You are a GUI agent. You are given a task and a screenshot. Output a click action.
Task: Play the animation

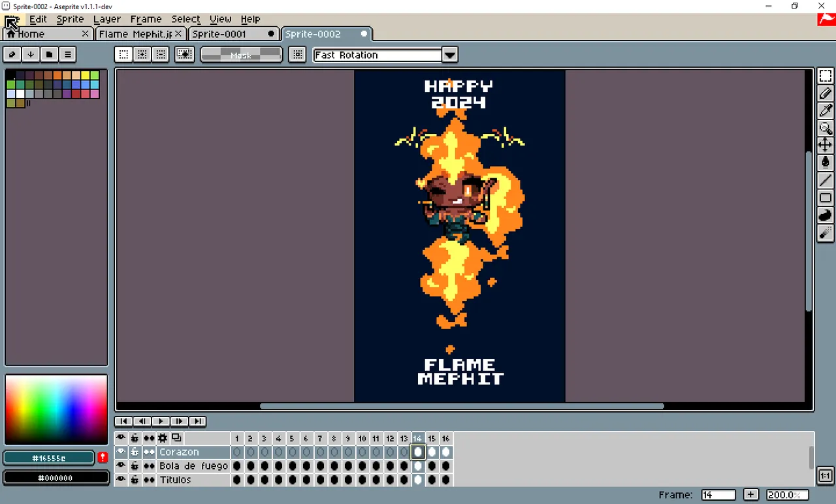coord(160,421)
